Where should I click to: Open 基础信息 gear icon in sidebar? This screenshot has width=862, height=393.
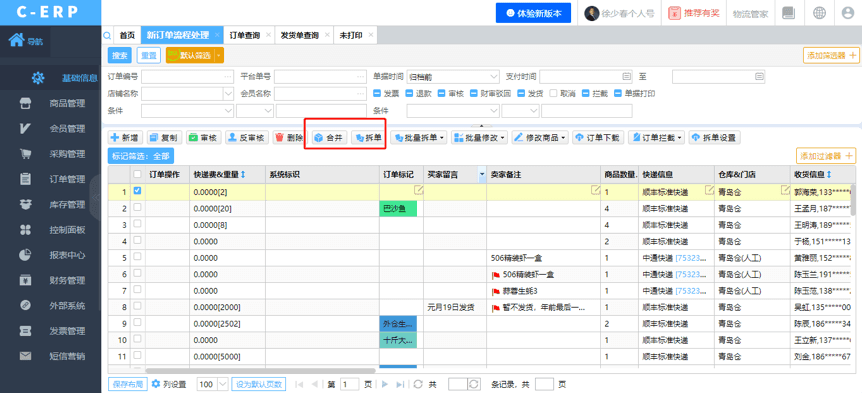(37, 78)
